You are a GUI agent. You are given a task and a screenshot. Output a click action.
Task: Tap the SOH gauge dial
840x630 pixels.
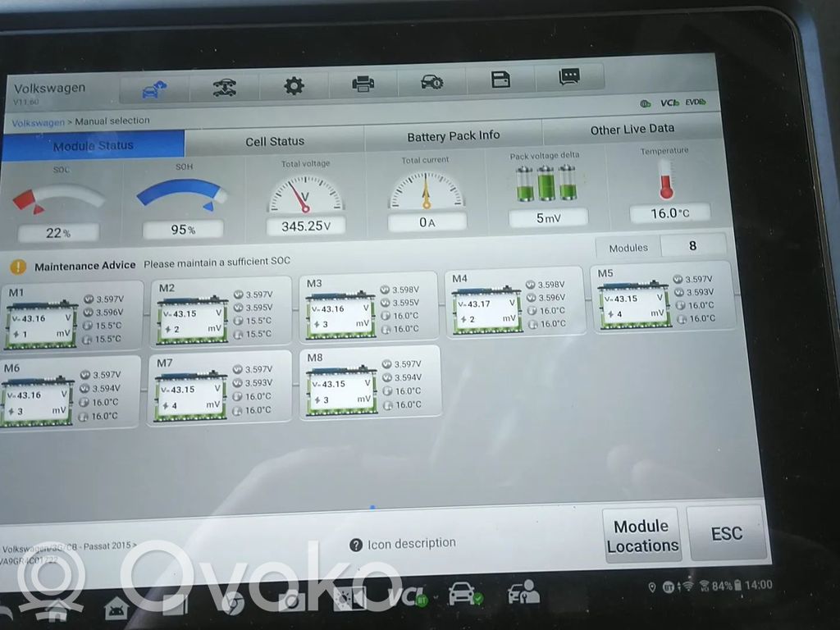182,195
